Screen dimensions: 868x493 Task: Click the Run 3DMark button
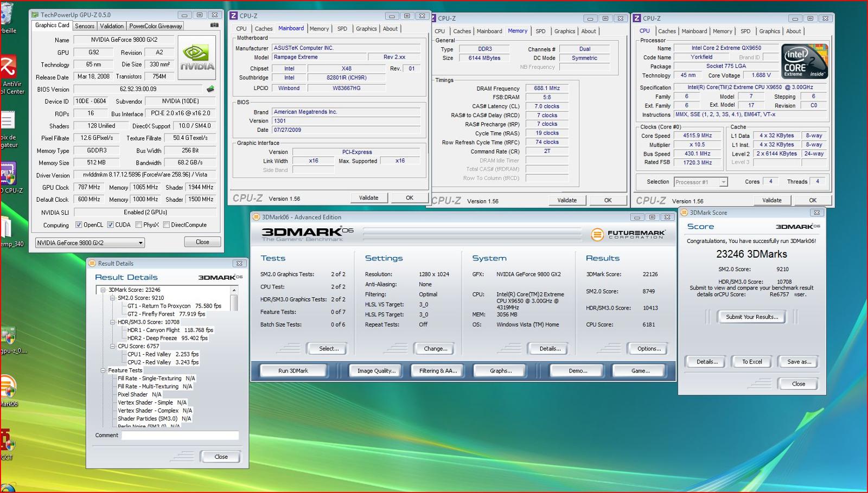(293, 371)
